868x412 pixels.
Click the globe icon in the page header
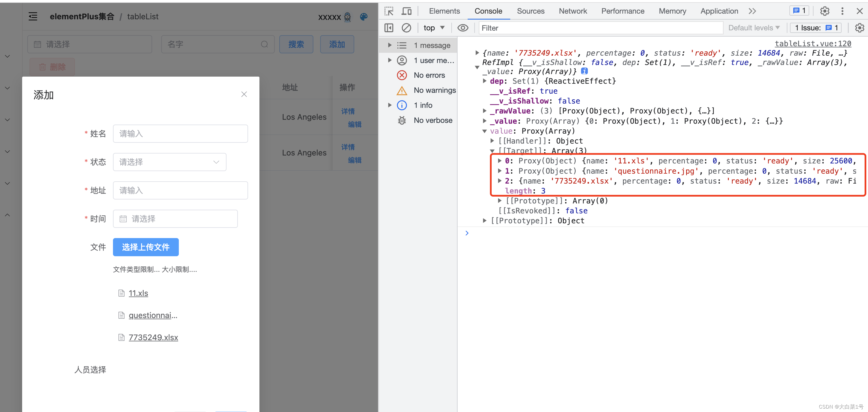click(363, 17)
